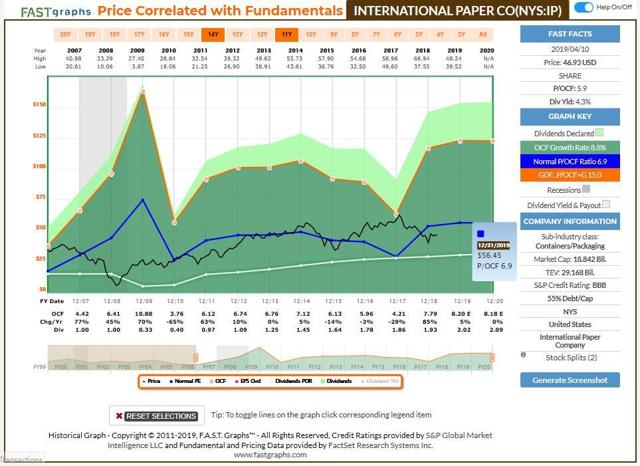Select the highlighted 14Y time range tab

(213, 35)
